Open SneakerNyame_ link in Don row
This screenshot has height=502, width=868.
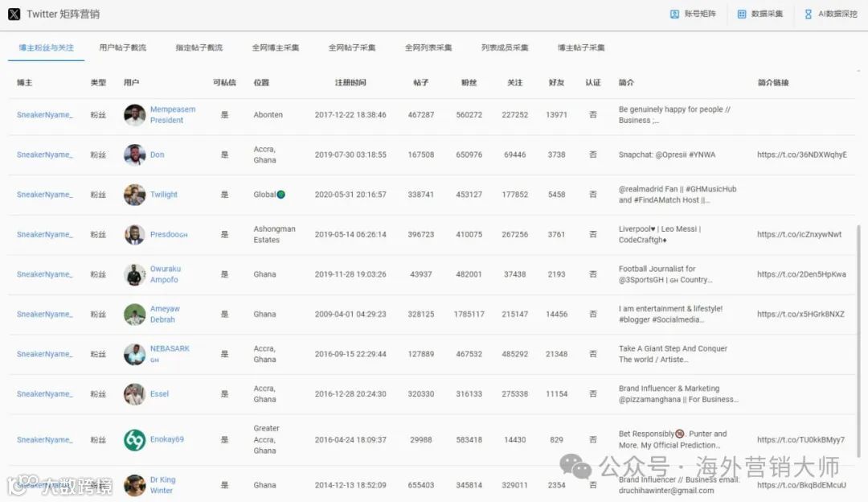[x=45, y=154]
